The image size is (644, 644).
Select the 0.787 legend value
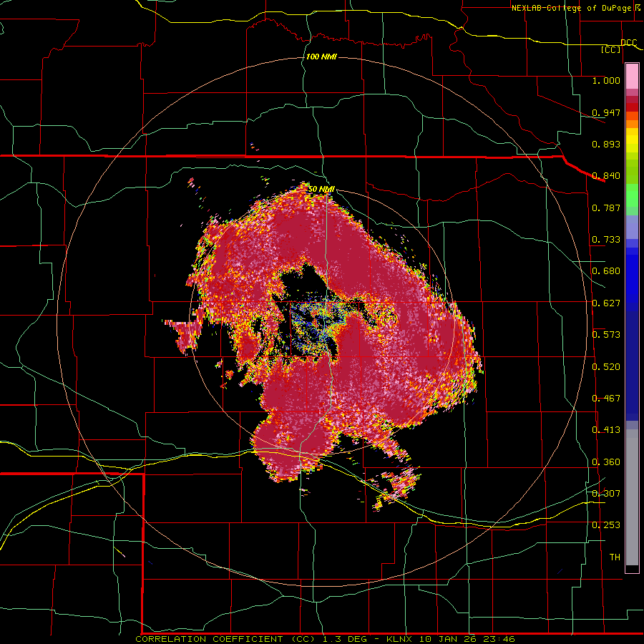pos(606,208)
